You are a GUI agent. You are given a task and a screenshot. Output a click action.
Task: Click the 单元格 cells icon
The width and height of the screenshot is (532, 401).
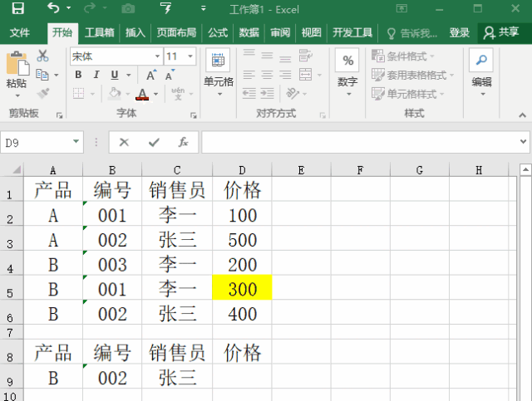click(x=218, y=61)
